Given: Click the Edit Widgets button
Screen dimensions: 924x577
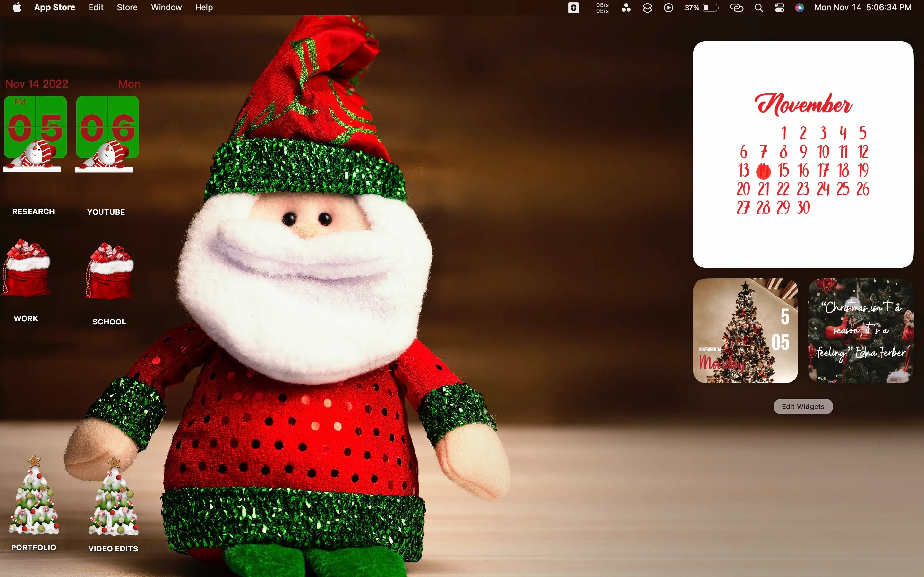Looking at the screenshot, I should click(x=803, y=406).
